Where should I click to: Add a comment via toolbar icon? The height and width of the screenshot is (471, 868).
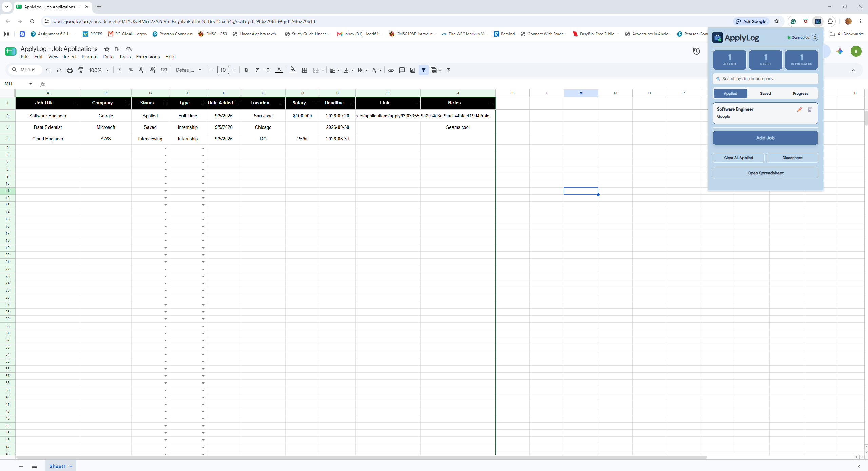point(402,70)
